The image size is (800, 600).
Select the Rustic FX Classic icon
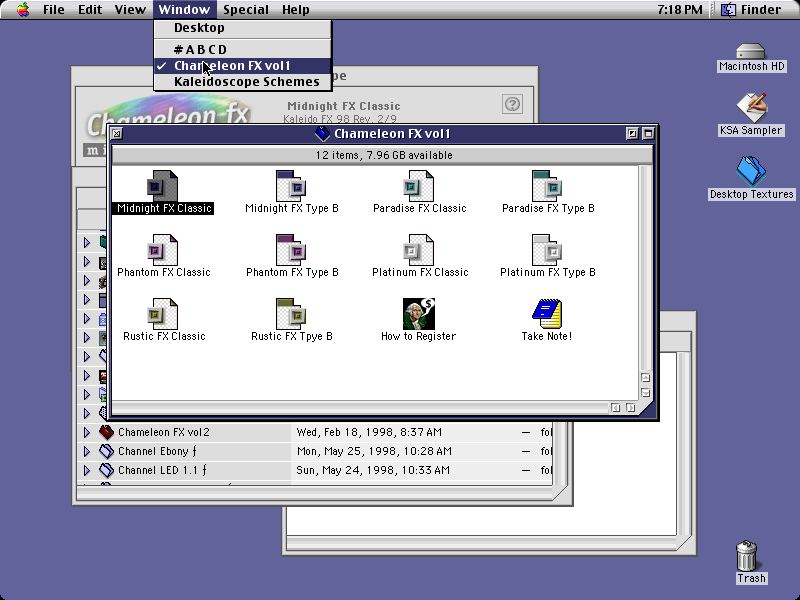point(162,314)
